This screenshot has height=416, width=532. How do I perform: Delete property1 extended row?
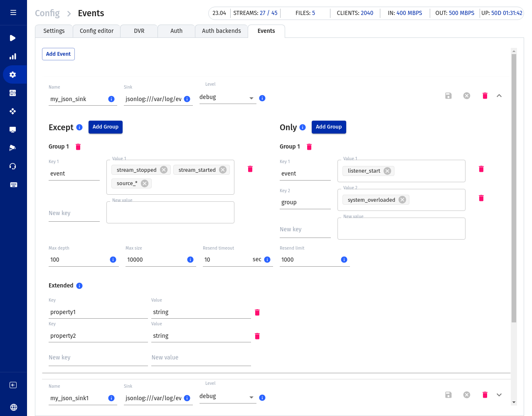[x=257, y=312]
